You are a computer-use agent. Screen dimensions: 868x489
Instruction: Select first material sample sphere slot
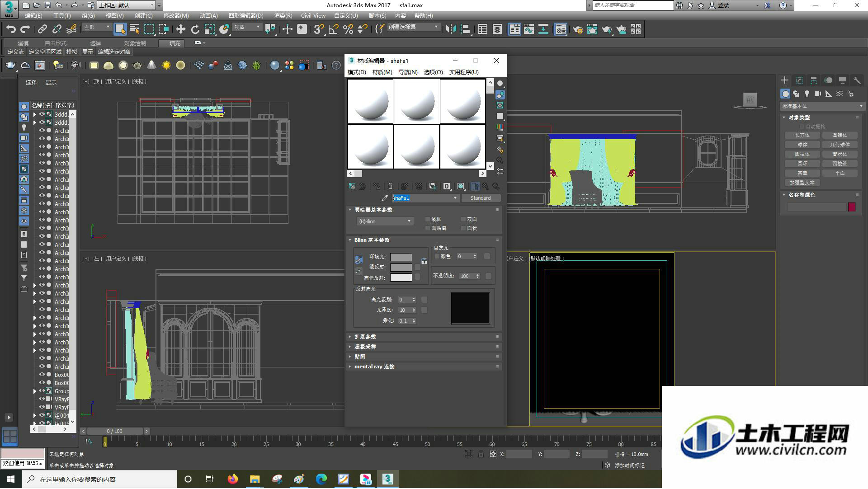[x=370, y=102]
